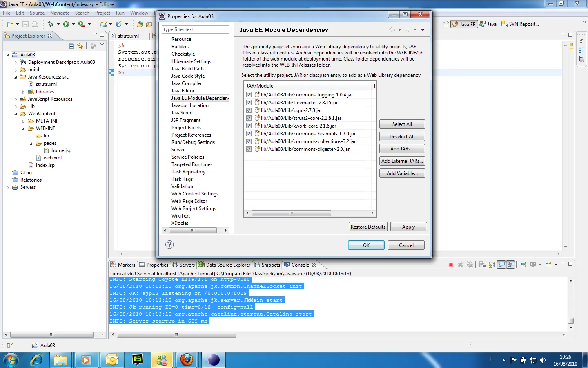Click the JAR/Module list horizontal scrollbar

coord(291,213)
